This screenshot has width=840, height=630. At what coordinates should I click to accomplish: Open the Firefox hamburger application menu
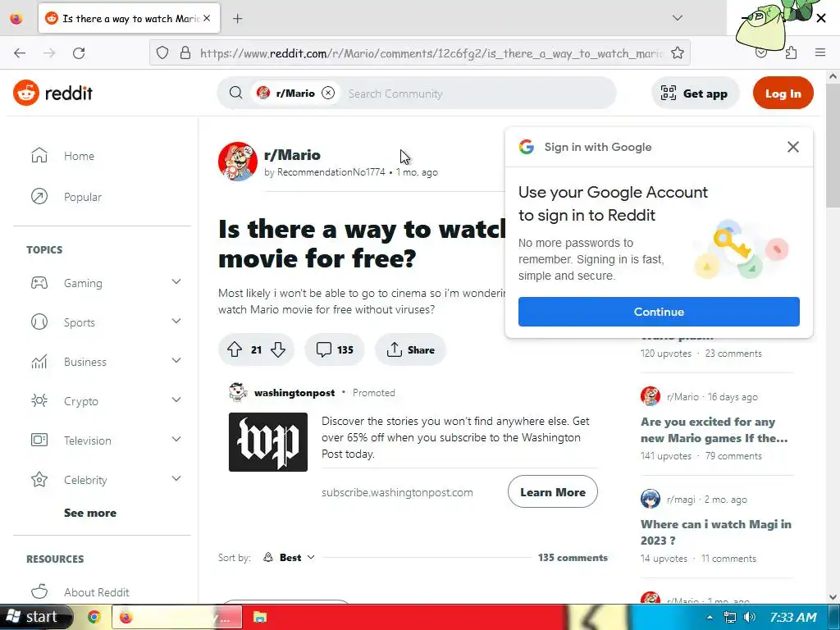click(x=820, y=52)
